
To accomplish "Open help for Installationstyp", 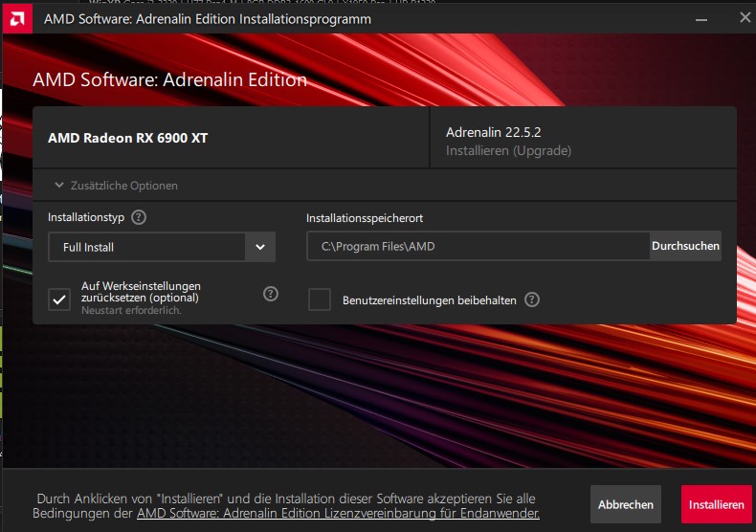I will click(139, 217).
